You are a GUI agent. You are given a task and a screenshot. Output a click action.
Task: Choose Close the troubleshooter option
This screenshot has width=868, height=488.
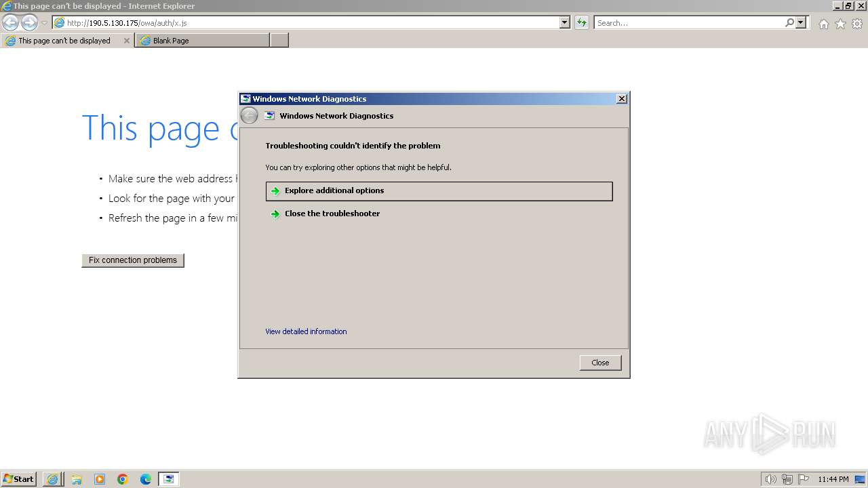click(x=439, y=213)
